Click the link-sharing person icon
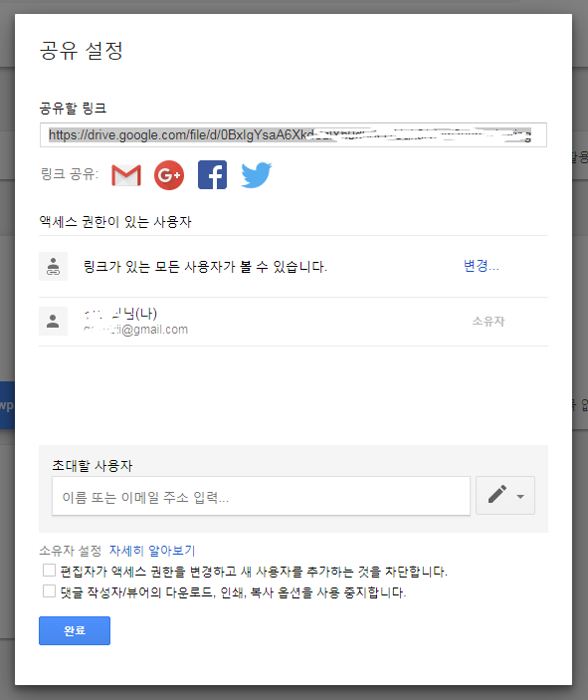Viewport: 588px width, 700px height. click(53, 267)
